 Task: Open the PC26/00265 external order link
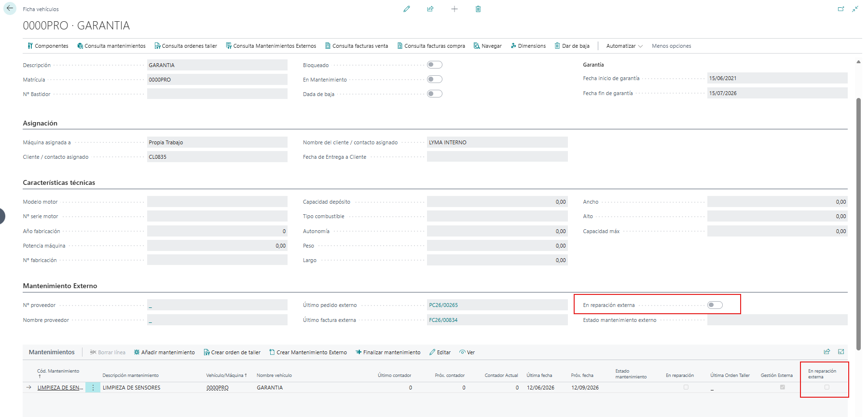pos(443,305)
